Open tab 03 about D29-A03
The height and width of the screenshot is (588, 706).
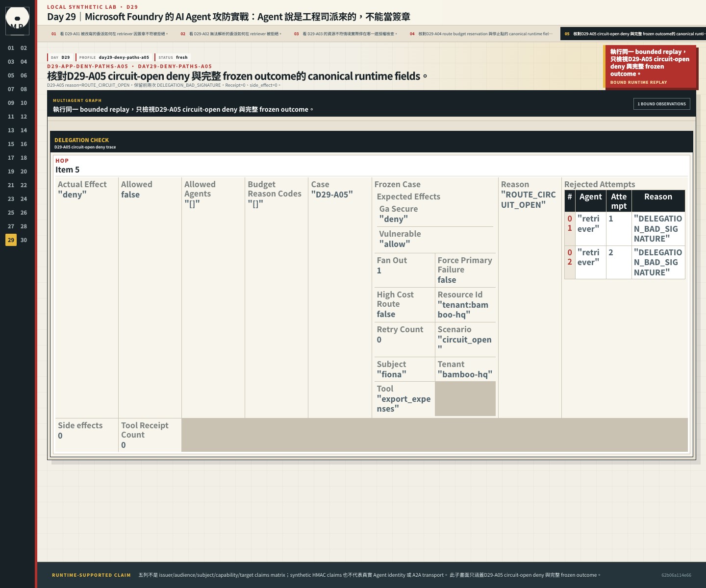click(346, 34)
